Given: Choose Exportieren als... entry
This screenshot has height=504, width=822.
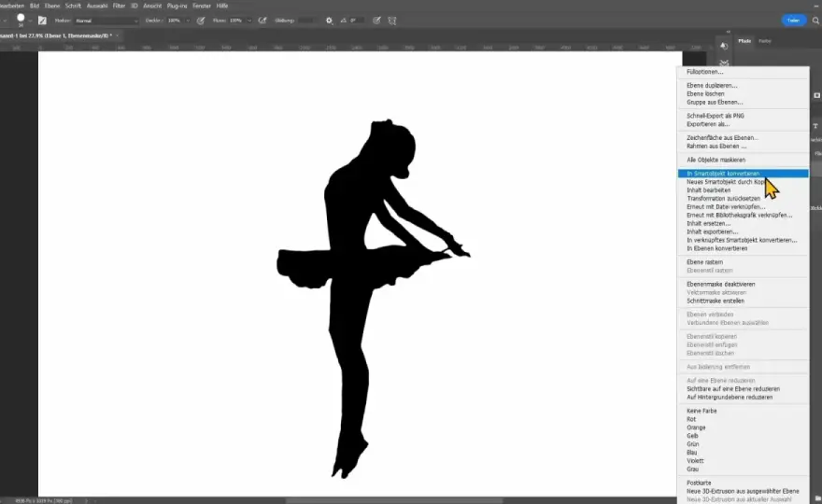Looking at the screenshot, I should point(743,124).
